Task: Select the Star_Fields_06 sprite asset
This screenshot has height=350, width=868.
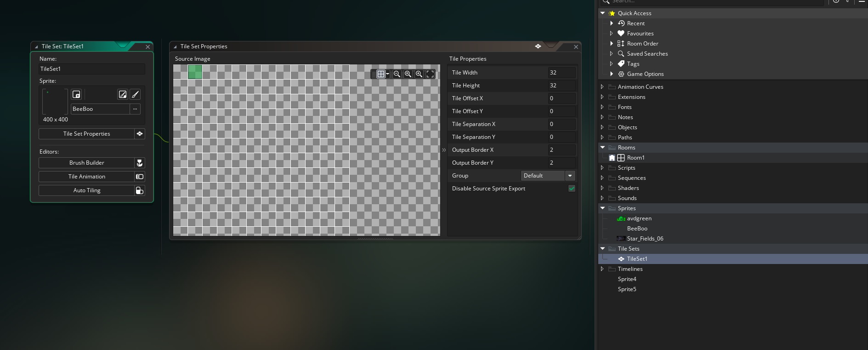Action: pyautogui.click(x=645, y=239)
